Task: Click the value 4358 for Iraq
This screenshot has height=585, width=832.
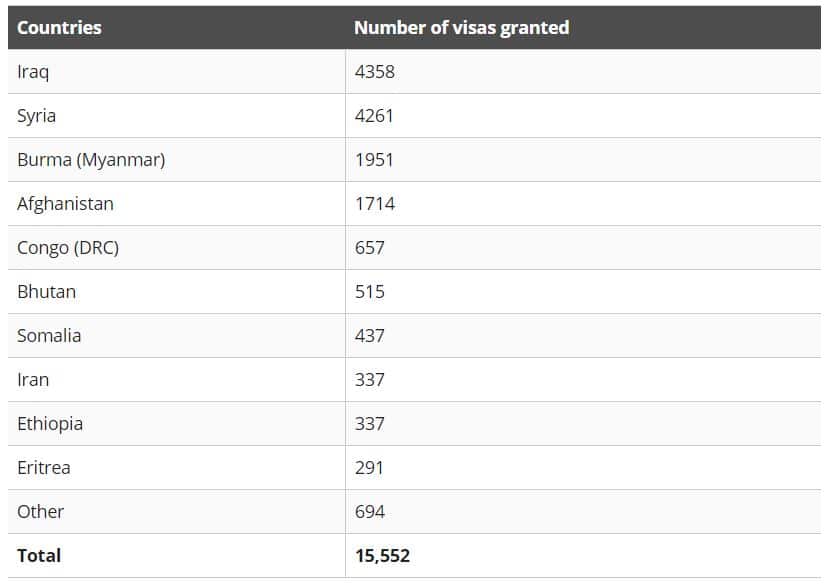Action: click(375, 72)
